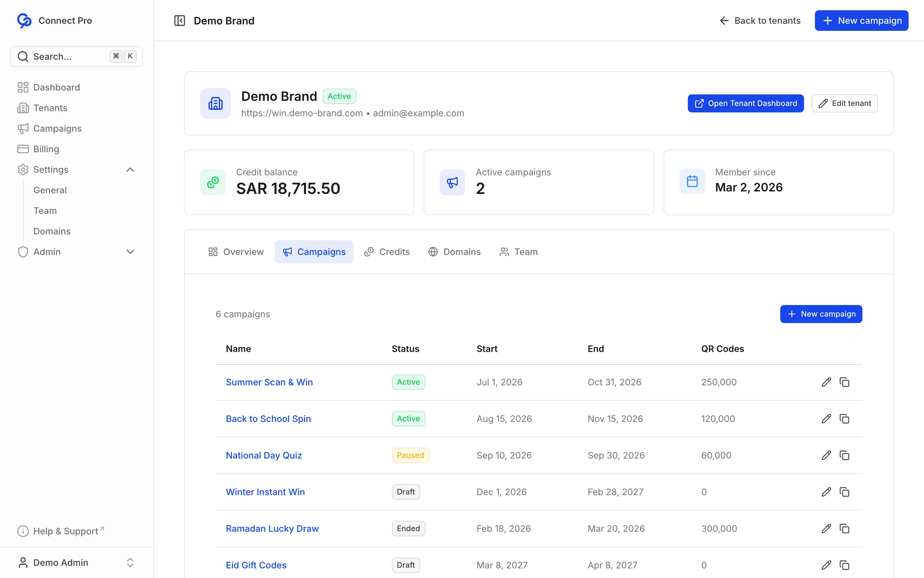Screen dimensions: 924x578
Task: Open Help & Support link
Action: 61,531
